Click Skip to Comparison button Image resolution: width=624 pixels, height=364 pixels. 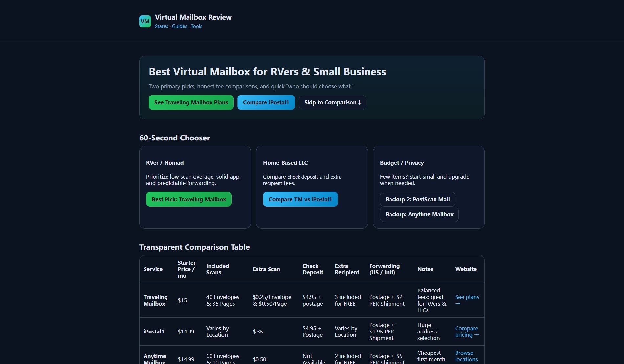[x=332, y=102]
